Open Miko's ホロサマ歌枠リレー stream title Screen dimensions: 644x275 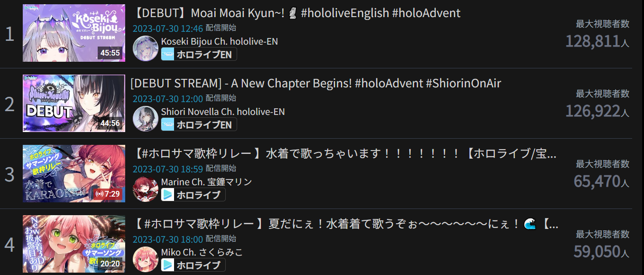click(x=344, y=224)
